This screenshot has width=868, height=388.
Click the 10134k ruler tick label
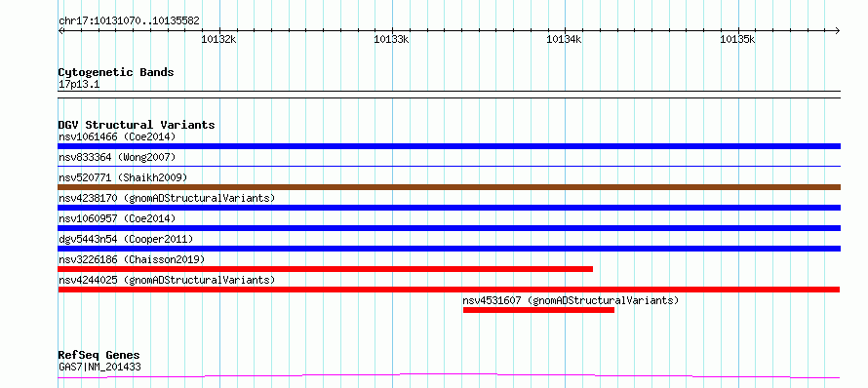coord(564,39)
